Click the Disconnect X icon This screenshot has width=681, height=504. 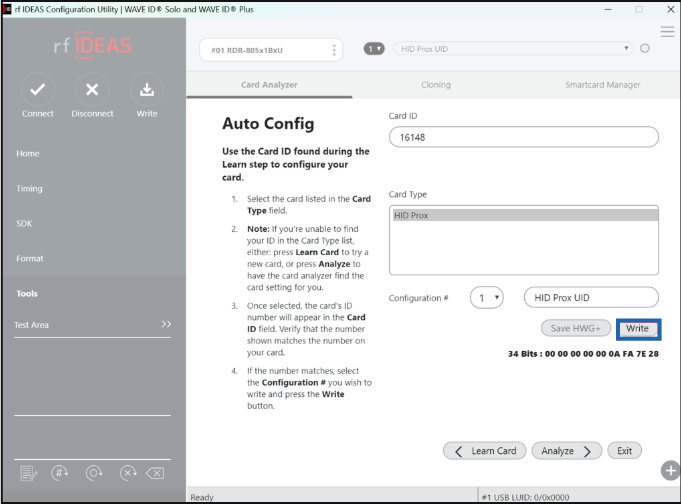(x=92, y=90)
